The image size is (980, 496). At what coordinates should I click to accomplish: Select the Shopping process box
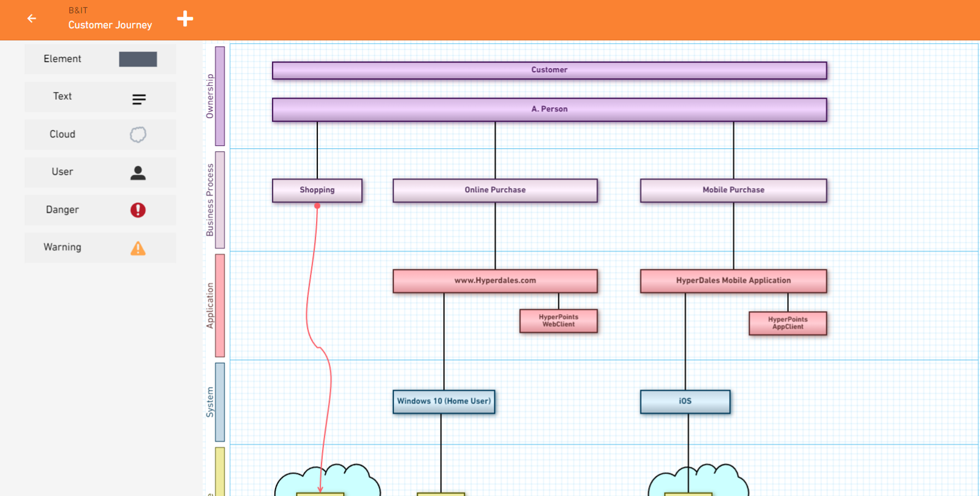pyautogui.click(x=317, y=190)
